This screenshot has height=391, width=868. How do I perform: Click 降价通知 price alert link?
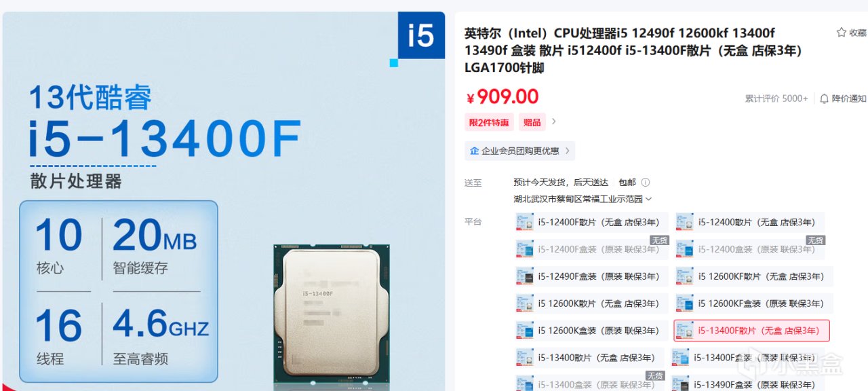point(843,98)
